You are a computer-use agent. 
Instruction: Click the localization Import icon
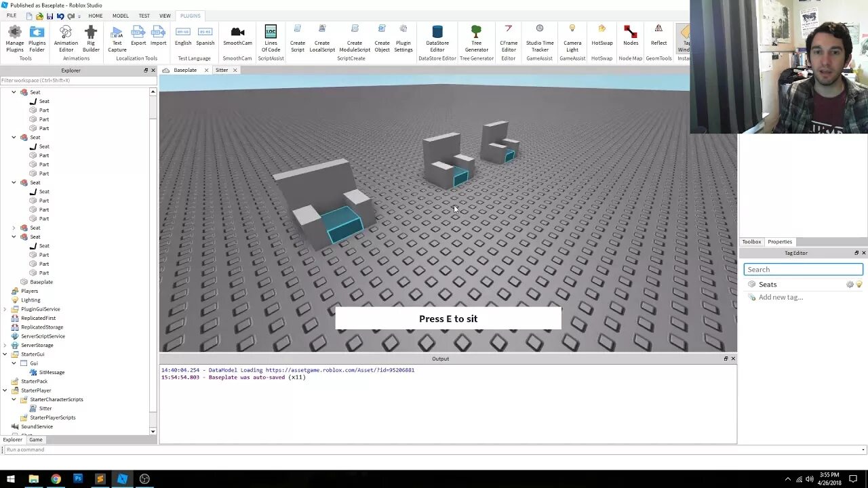(x=158, y=37)
